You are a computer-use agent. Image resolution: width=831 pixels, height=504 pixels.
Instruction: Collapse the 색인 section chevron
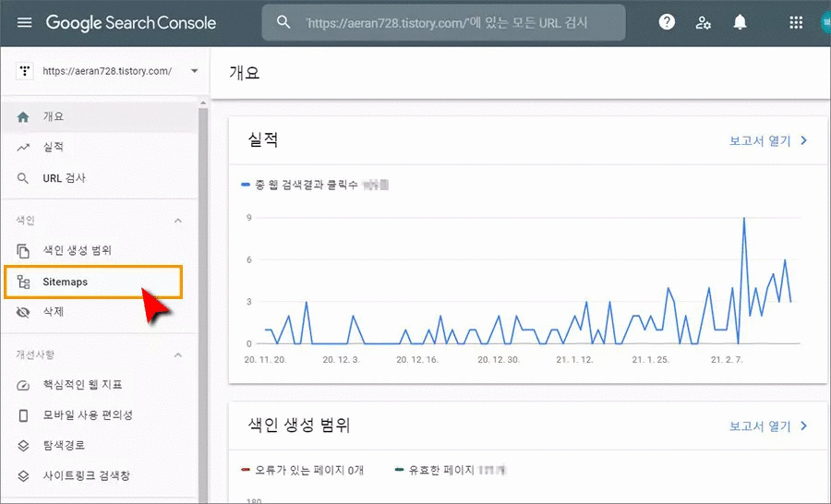click(178, 221)
